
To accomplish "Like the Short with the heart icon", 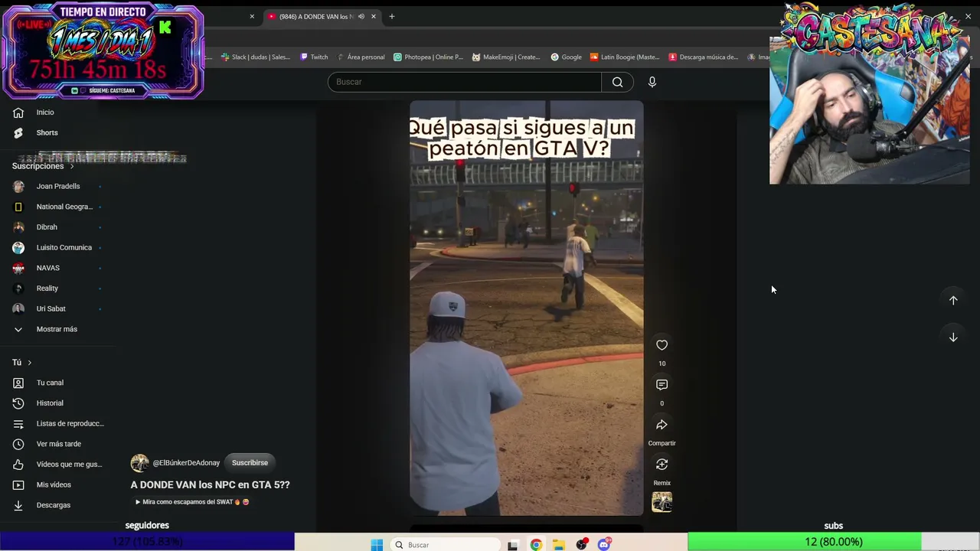I will (661, 345).
